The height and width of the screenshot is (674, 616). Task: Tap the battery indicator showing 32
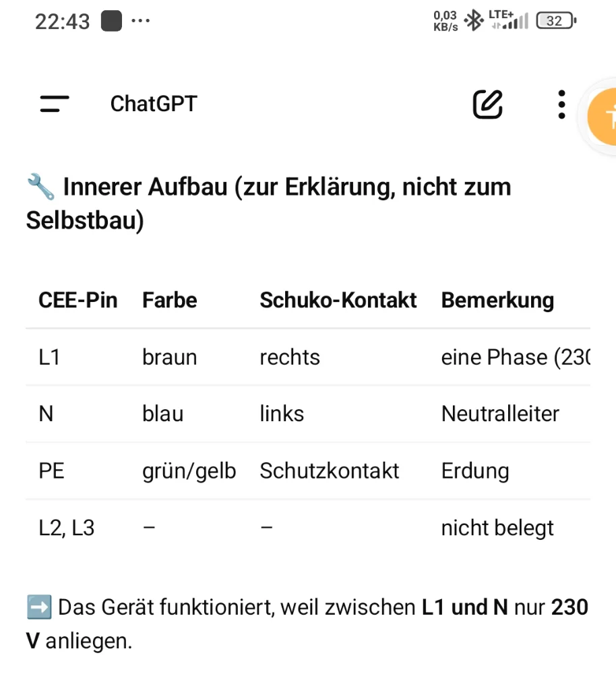556,21
